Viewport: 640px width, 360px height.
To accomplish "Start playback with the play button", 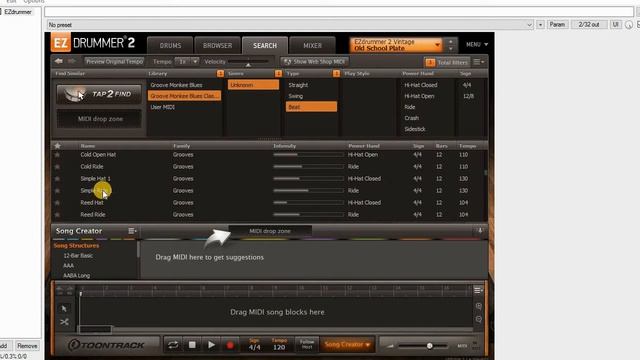I will pos(211,345).
